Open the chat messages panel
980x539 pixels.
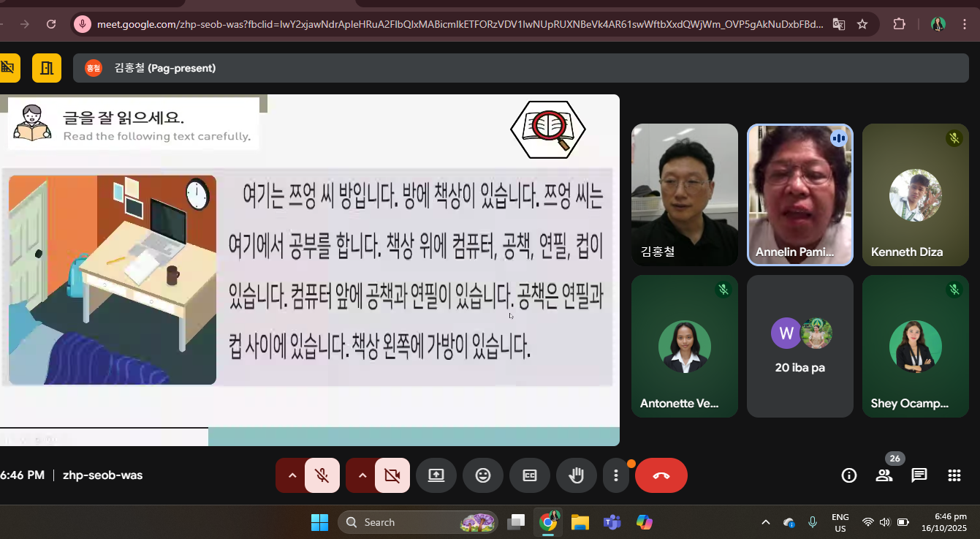pyautogui.click(x=919, y=475)
